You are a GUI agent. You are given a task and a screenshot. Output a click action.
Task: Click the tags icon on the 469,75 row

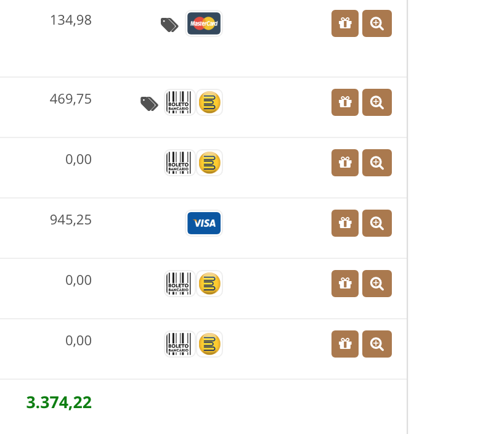(149, 104)
